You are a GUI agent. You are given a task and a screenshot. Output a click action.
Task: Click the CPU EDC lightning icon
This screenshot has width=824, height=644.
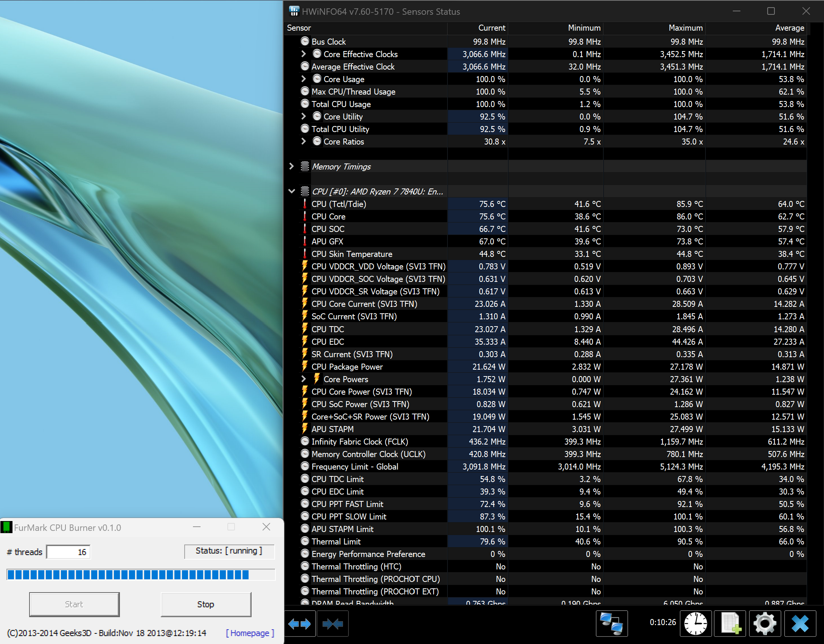click(305, 341)
